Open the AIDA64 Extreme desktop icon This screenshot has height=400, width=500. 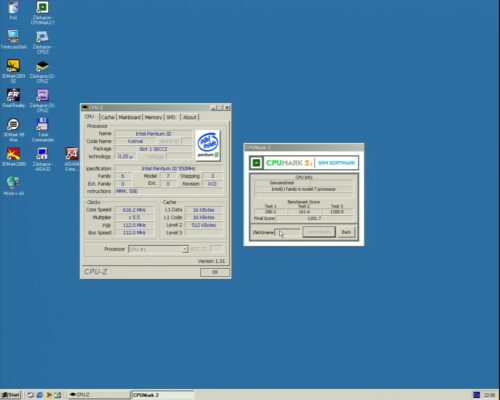(x=72, y=159)
